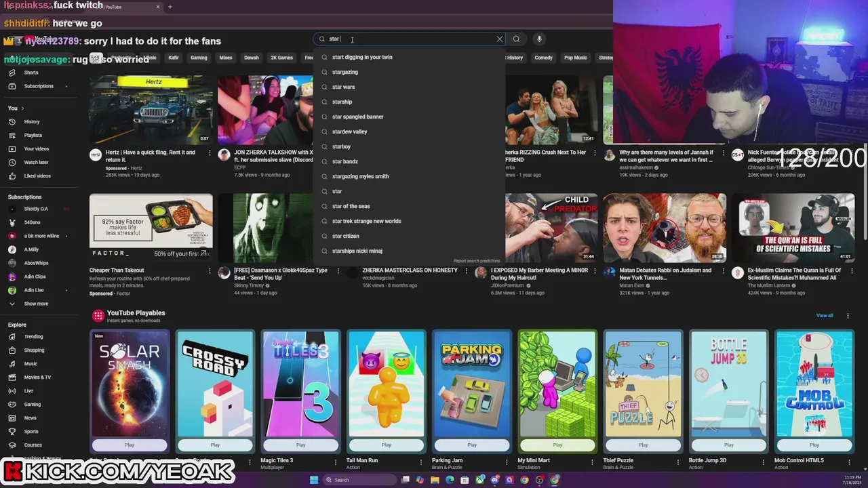Play the Crossy Road game
The height and width of the screenshot is (488, 868).
pyautogui.click(x=215, y=445)
